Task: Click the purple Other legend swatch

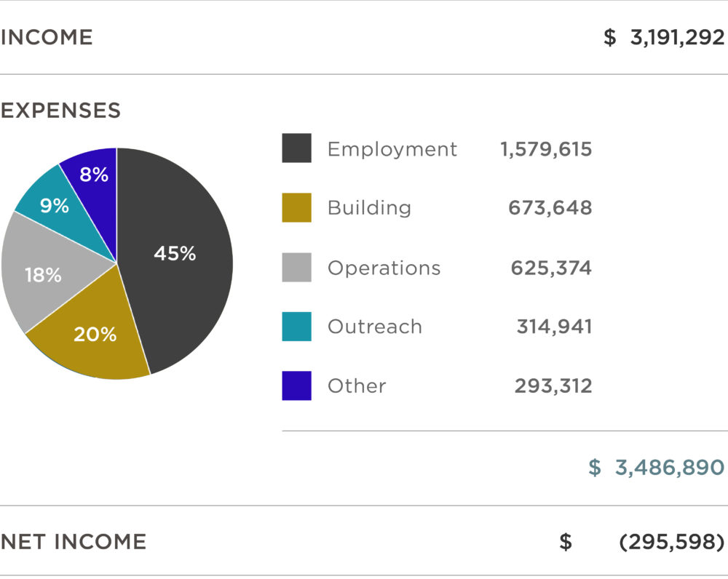Action: [x=297, y=386]
